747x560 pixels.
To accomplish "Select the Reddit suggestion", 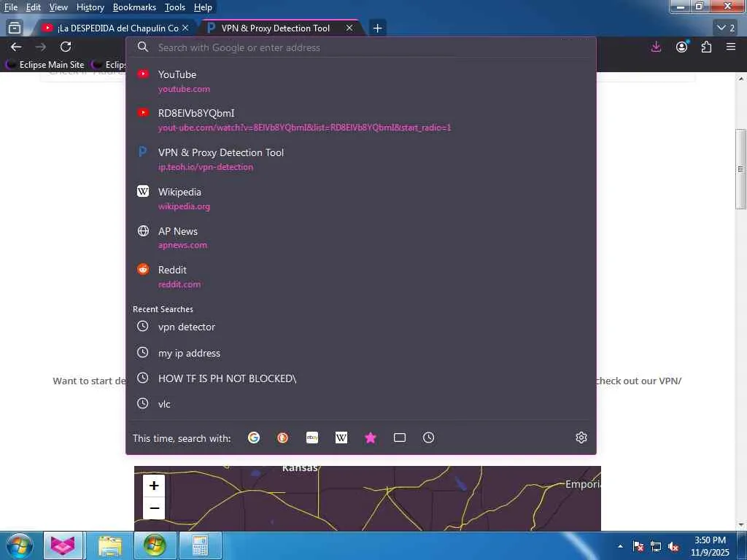I will pyautogui.click(x=360, y=276).
